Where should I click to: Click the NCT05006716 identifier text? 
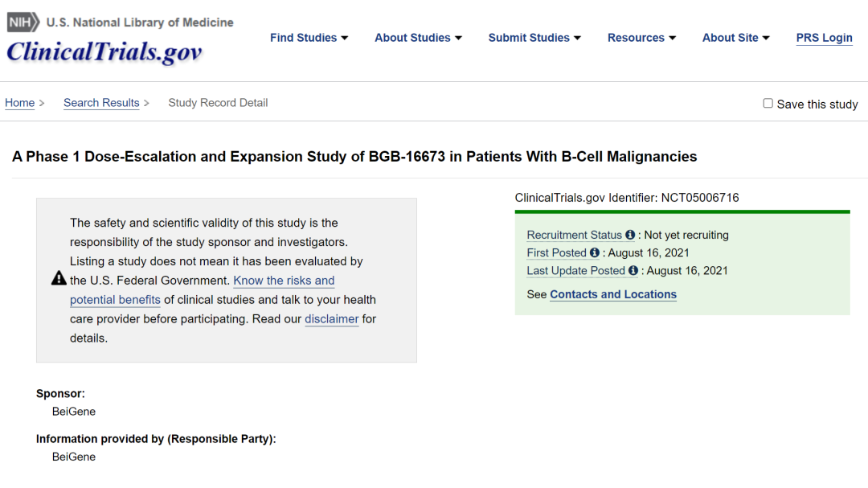700,198
